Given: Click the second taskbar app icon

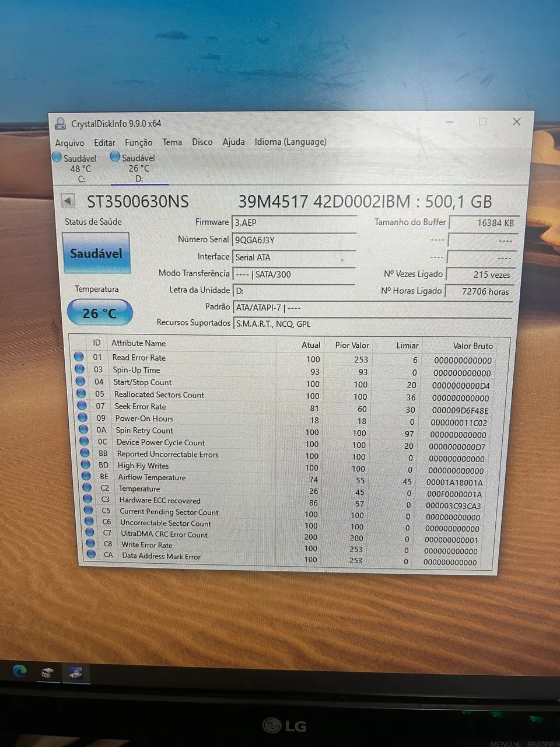Looking at the screenshot, I should tap(47, 673).
